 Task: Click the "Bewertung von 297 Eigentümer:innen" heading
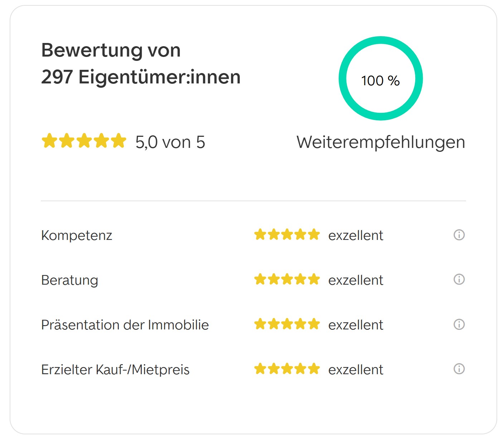point(141,63)
